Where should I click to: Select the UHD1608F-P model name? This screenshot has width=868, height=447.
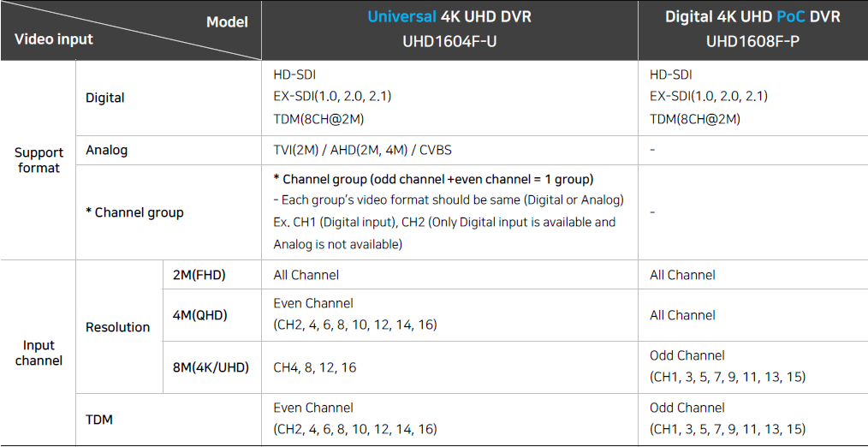(752, 42)
